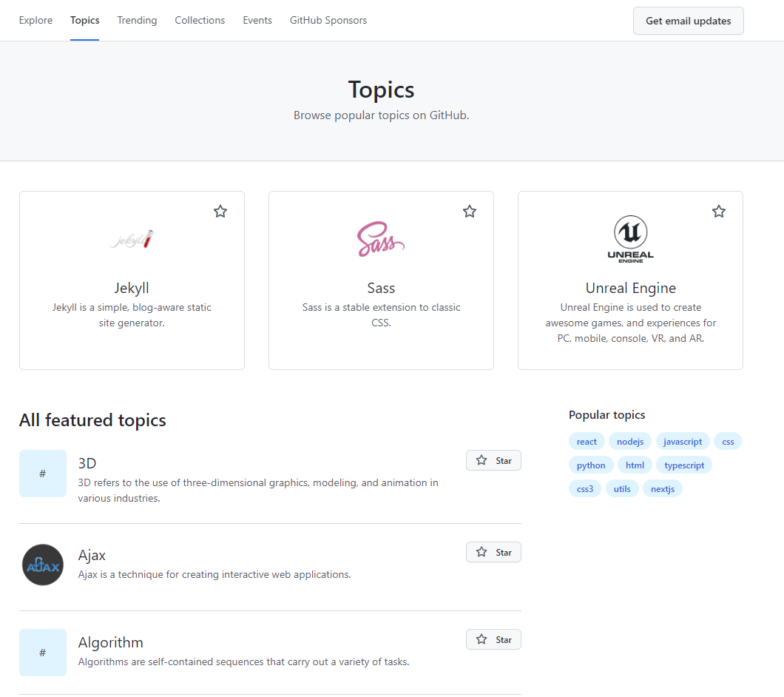Image resolution: width=784 pixels, height=697 pixels.
Task: Click the Sass logo icon
Action: pos(380,238)
